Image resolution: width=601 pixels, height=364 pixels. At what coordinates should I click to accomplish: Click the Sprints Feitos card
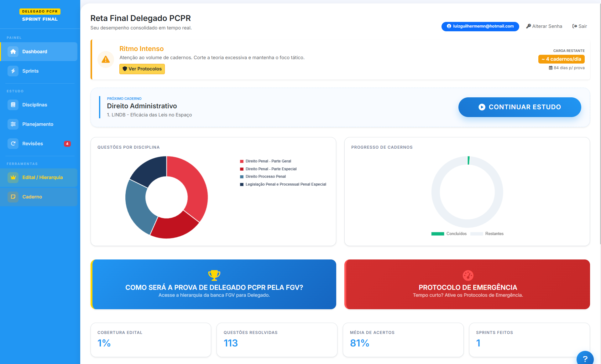click(529, 340)
